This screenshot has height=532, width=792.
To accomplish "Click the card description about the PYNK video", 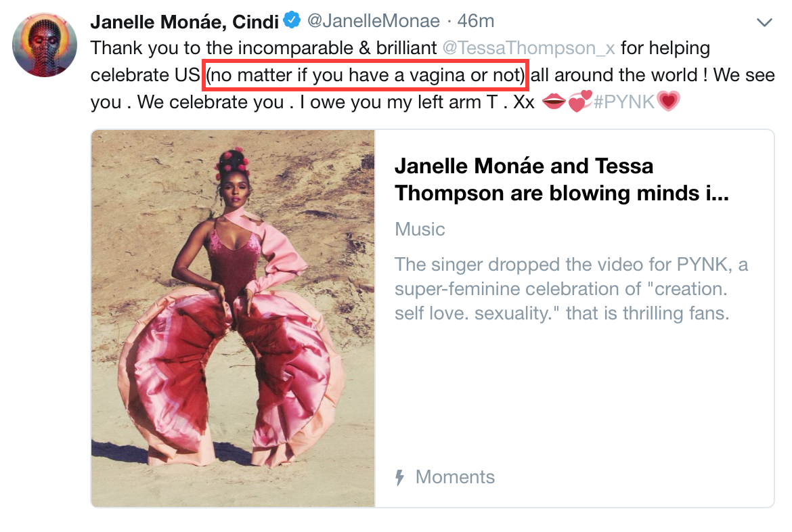I will pyautogui.click(x=571, y=289).
